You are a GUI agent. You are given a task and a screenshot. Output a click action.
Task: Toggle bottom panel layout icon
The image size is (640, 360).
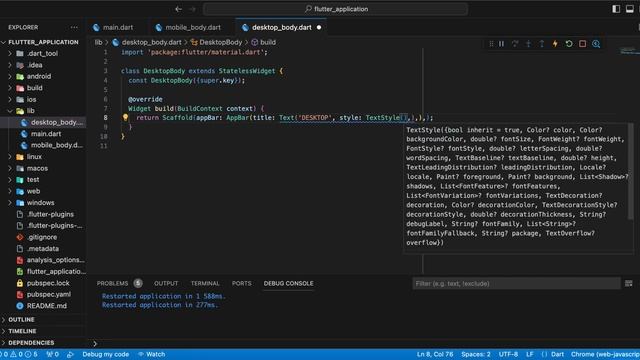click(x=630, y=9)
